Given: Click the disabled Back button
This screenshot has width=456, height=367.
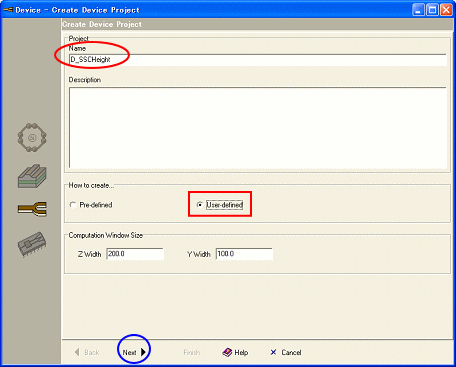Looking at the screenshot, I should 87,352.
